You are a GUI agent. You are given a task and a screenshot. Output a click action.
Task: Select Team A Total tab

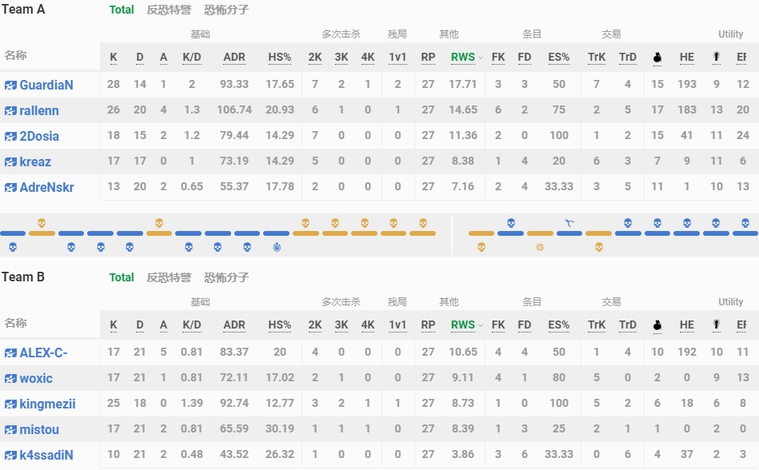(121, 10)
